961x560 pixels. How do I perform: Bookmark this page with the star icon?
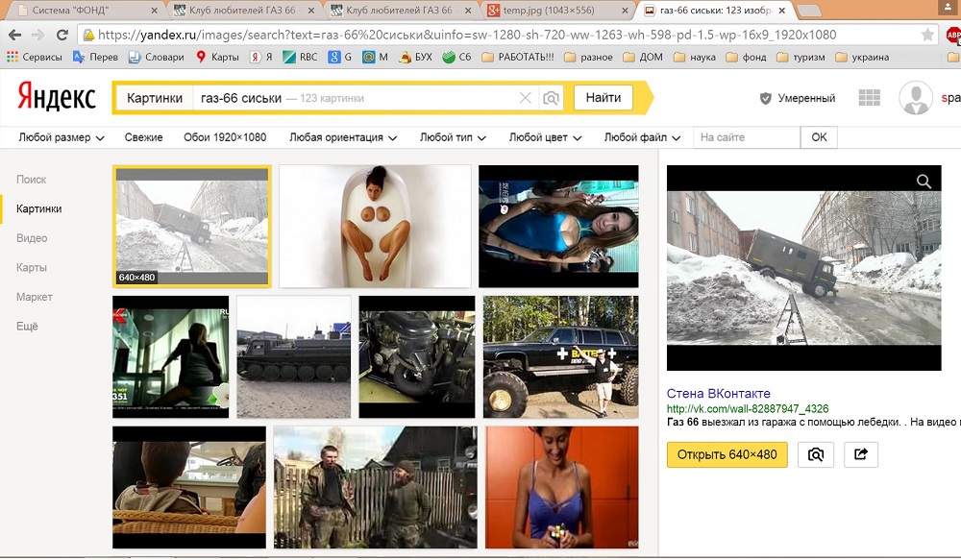coord(928,35)
